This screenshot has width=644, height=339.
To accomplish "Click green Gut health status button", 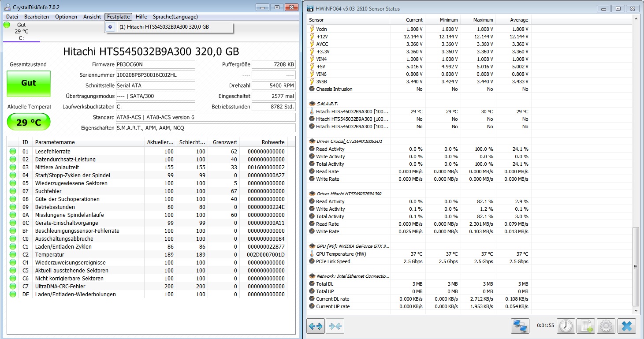I will 29,83.
